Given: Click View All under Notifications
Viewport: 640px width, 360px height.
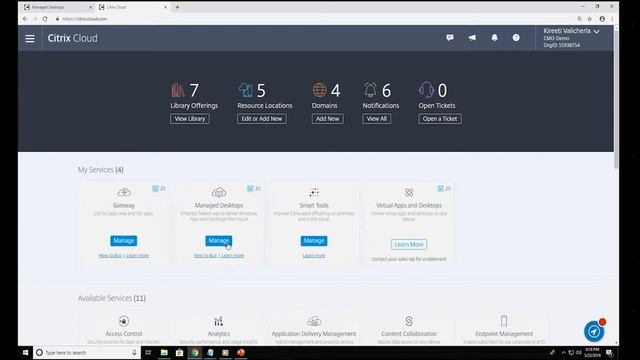Looking at the screenshot, I should (376, 119).
